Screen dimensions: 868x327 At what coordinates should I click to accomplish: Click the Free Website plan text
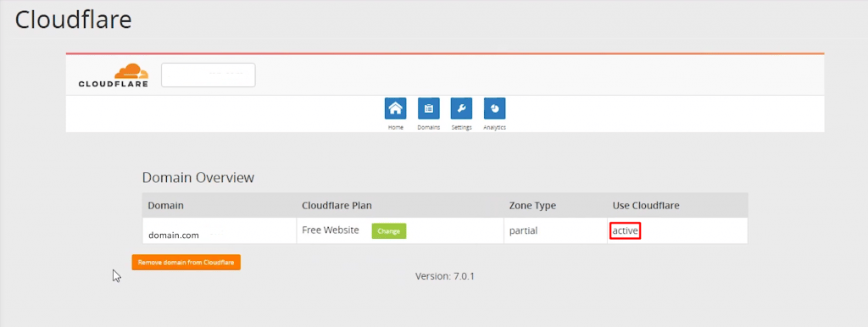[331, 230]
